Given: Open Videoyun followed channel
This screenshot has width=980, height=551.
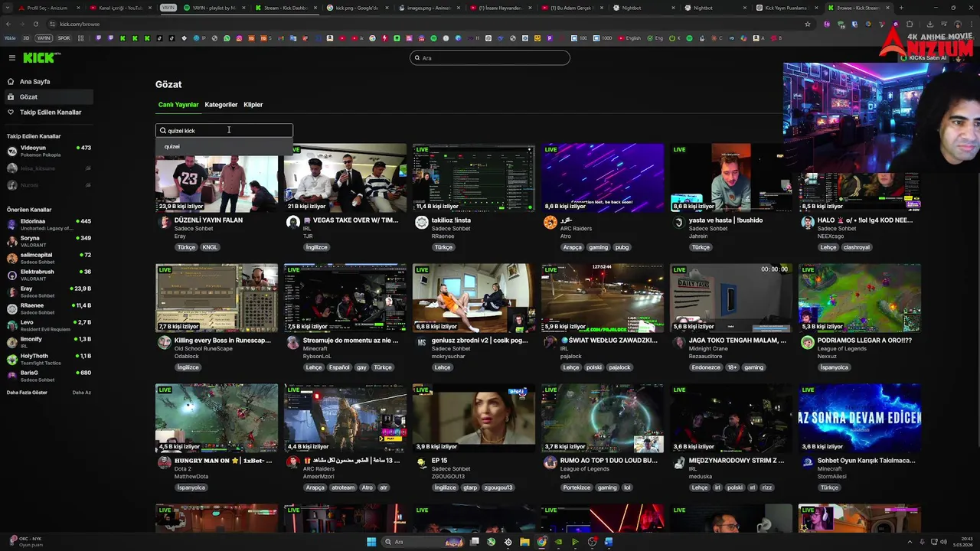Looking at the screenshot, I should pos(49,151).
